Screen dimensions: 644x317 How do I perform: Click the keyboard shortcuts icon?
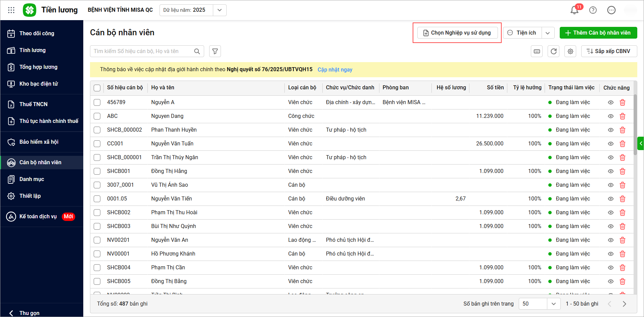pos(537,51)
